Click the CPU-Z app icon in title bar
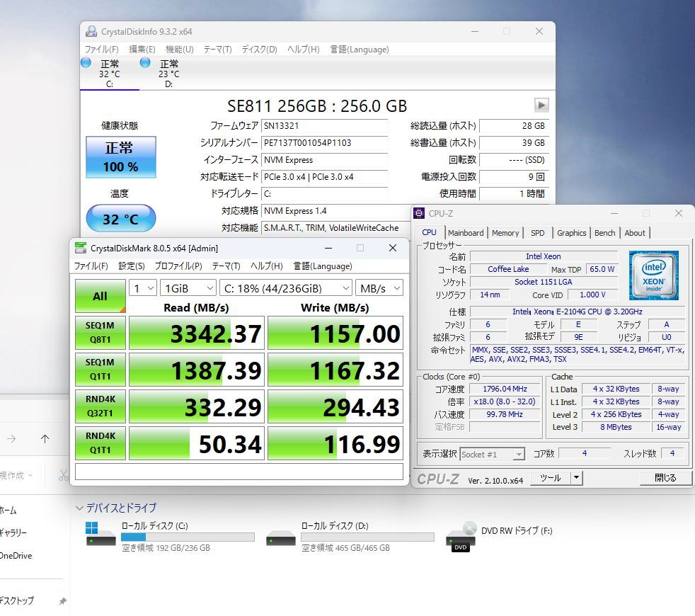Screen dimensions: 695x616 tap(419, 213)
